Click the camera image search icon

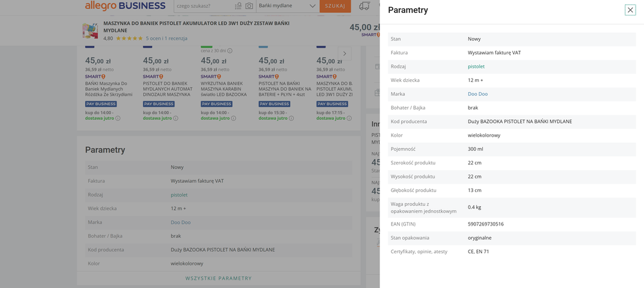[249, 6]
